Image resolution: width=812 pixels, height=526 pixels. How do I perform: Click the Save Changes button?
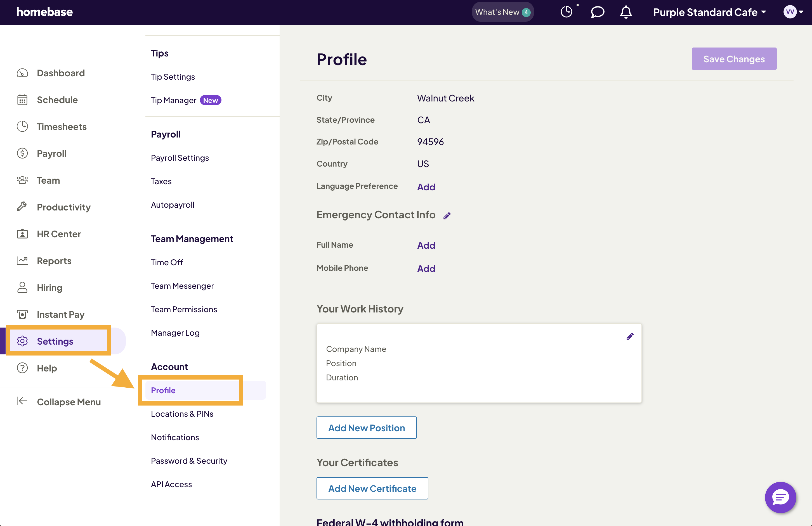coord(734,59)
